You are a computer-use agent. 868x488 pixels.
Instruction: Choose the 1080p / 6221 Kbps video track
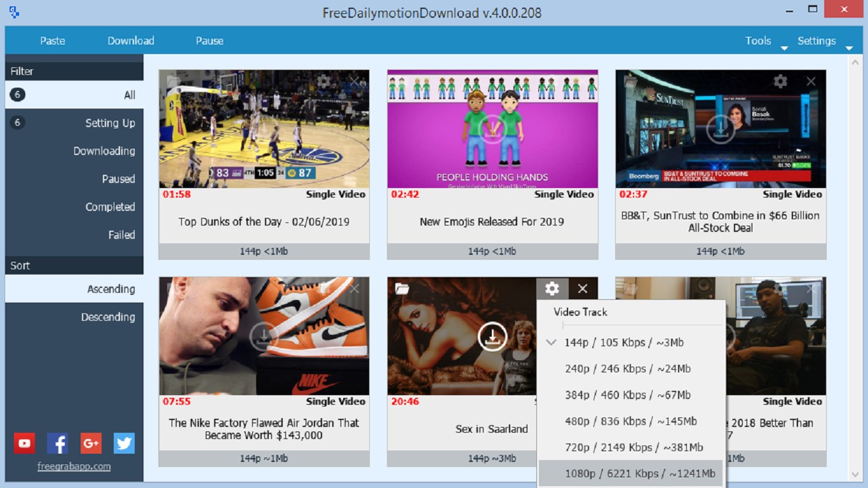(630, 473)
